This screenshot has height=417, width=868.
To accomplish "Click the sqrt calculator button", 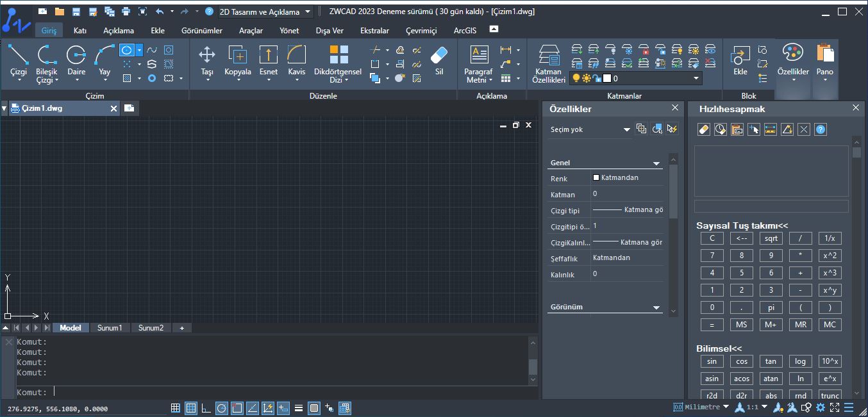I will pyautogui.click(x=771, y=238).
